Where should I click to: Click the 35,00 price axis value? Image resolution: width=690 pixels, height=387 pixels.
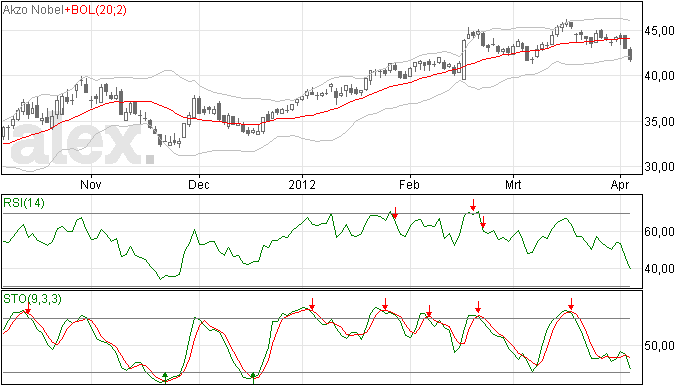(x=659, y=122)
